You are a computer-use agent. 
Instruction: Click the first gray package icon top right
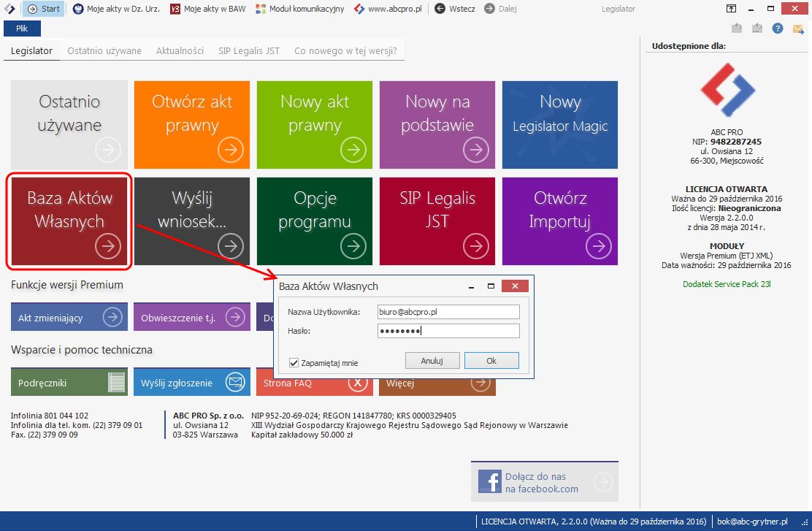click(x=736, y=28)
